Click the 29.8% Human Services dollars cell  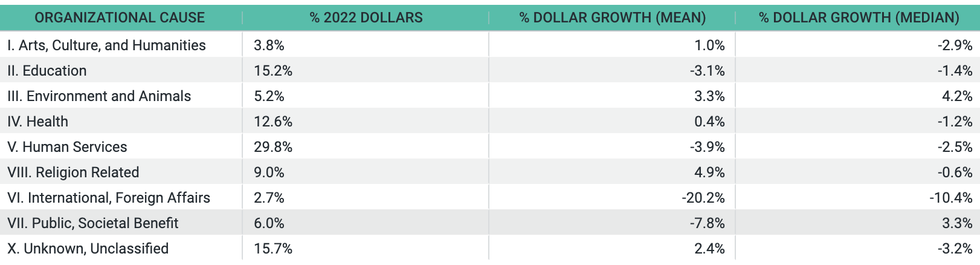pyautogui.click(x=273, y=147)
